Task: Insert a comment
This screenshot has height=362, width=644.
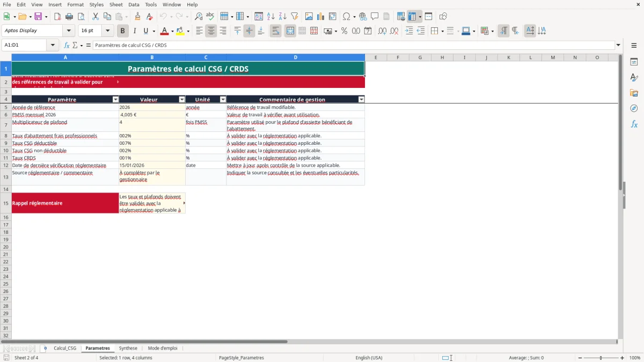Action: 375,17
